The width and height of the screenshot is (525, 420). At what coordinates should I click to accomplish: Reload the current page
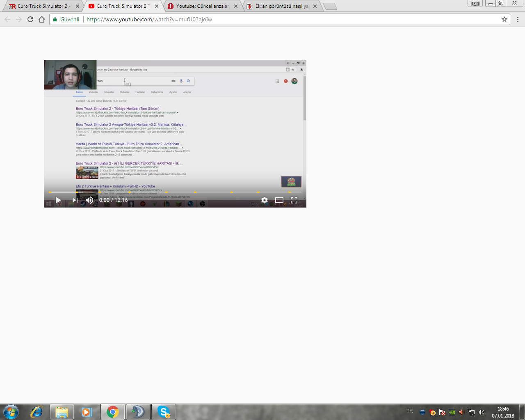[x=30, y=19]
